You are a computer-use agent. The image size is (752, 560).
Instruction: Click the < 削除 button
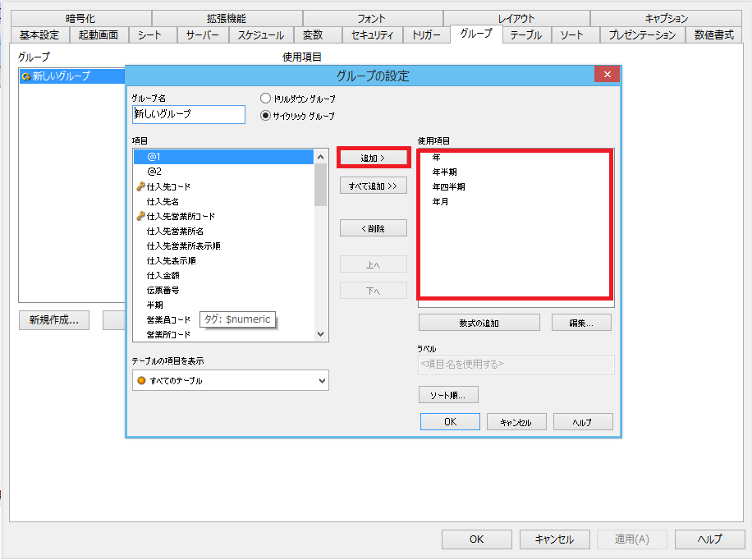click(374, 228)
